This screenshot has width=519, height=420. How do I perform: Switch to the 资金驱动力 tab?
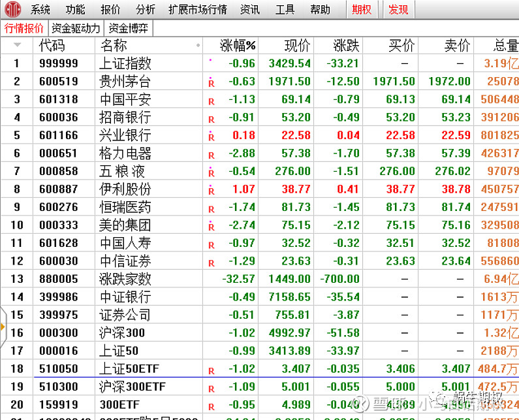[x=76, y=28]
